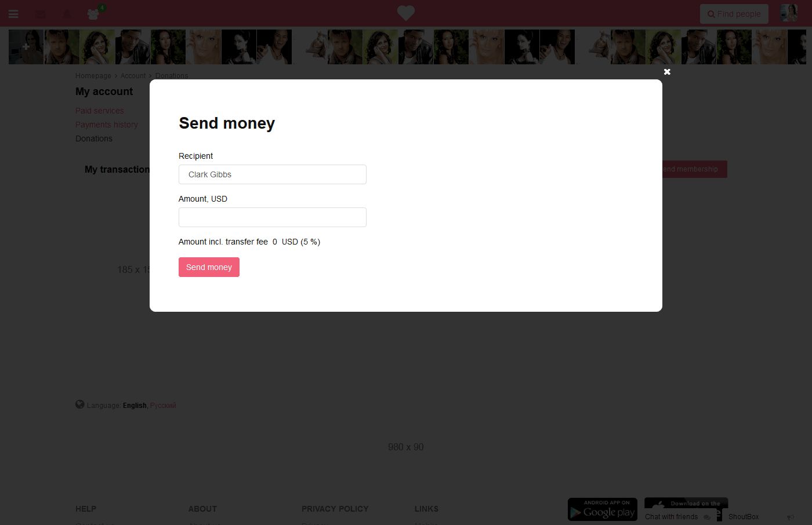The width and height of the screenshot is (812, 525).
Task: Click the Recipient field with Clark Gibbs
Action: 273,174
